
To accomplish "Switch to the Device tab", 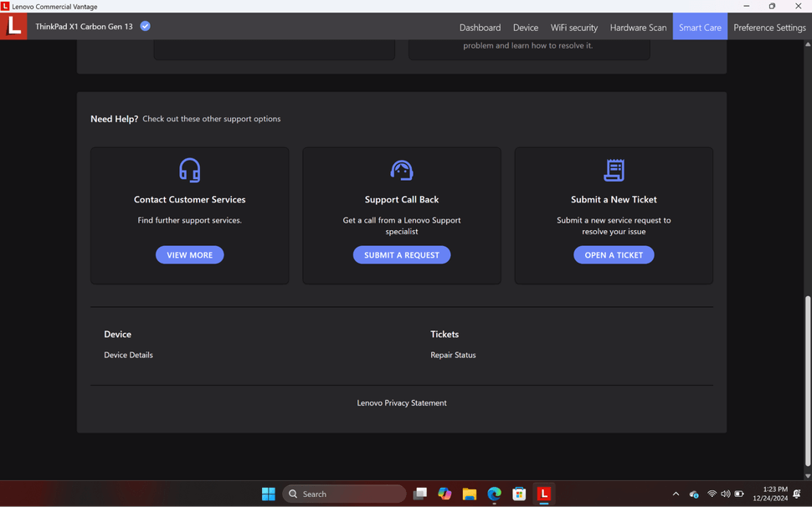I will click(526, 28).
